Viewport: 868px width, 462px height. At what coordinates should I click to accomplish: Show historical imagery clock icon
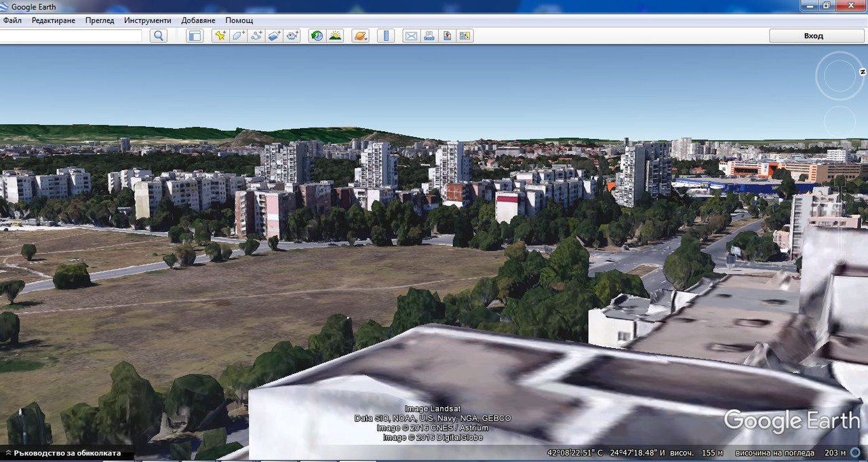317,36
